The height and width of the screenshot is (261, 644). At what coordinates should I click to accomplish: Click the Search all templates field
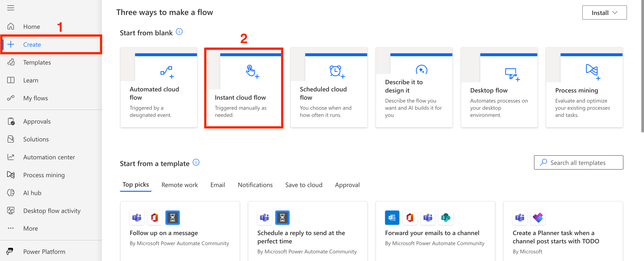(578, 163)
